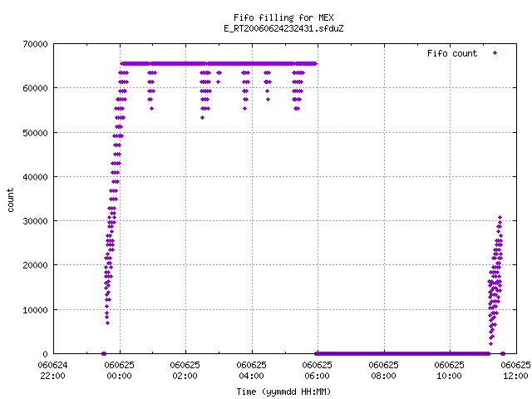Screen dimensions: 532x399
Task: Click the lowest data point of the rising edge before 00:00
Action: 107,323
